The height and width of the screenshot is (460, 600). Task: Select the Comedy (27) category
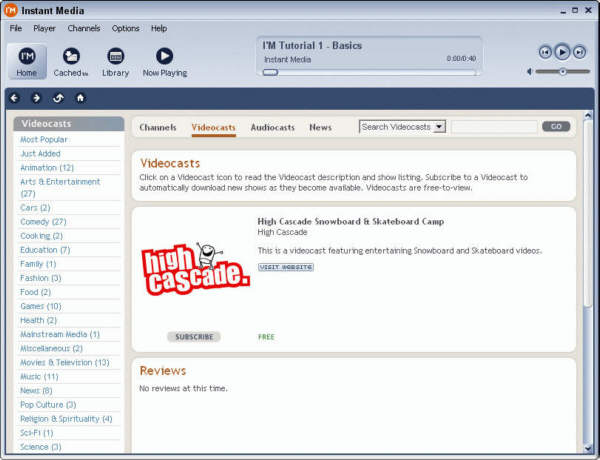click(43, 222)
